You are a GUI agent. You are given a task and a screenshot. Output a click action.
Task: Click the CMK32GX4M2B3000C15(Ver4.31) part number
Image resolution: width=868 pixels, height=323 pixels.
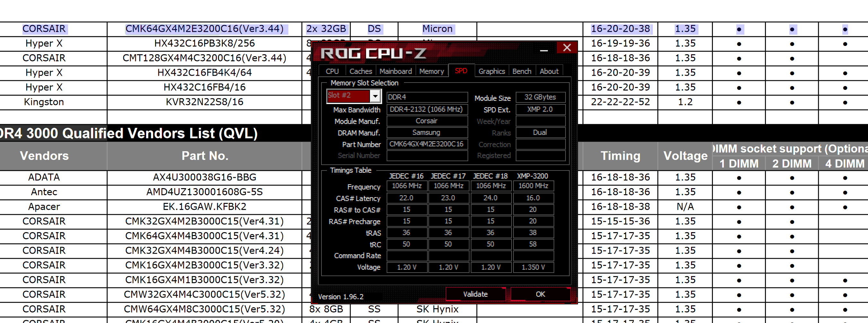[205, 221]
